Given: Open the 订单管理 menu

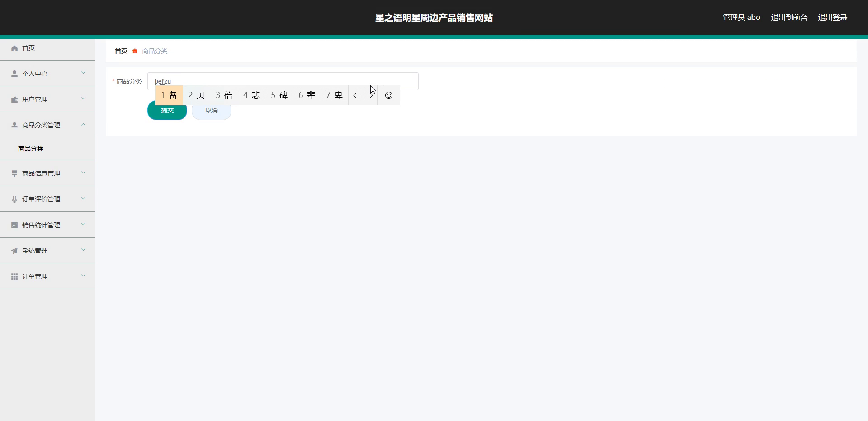Looking at the screenshot, I should tap(47, 276).
